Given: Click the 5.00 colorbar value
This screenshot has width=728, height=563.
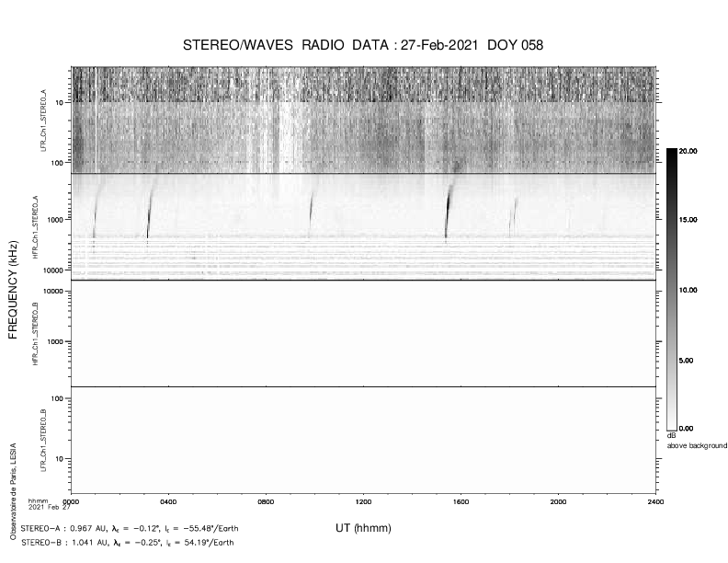Looking at the screenshot, I should [687, 361].
